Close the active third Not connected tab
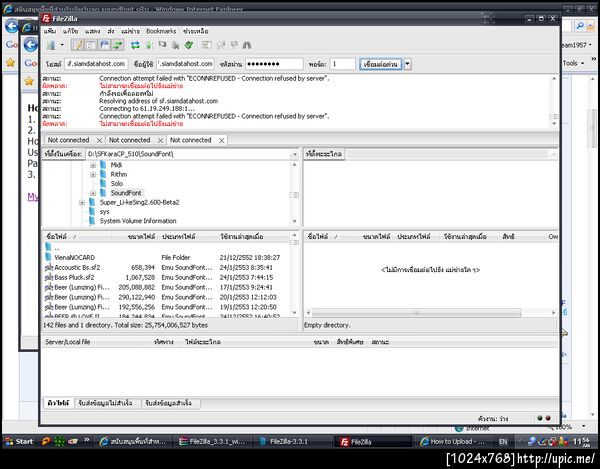The image size is (600, 469). point(222,140)
